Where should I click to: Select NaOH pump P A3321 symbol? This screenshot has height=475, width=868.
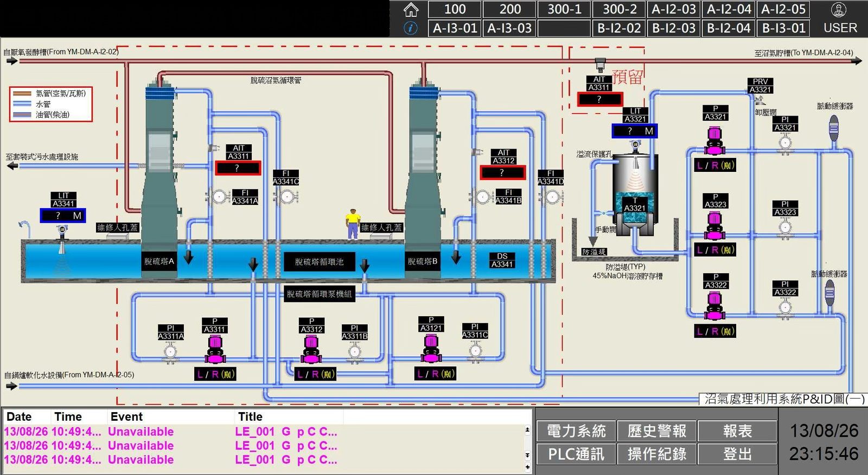click(715, 140)
